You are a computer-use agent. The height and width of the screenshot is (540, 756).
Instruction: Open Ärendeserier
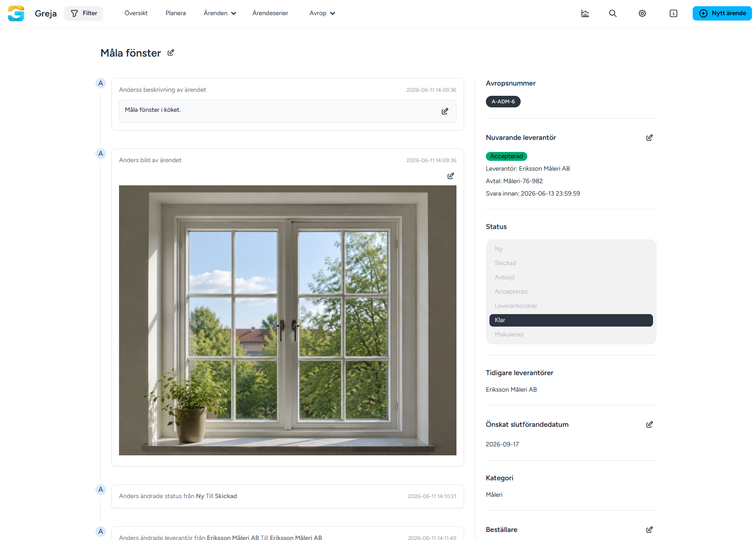coord(270,13)
